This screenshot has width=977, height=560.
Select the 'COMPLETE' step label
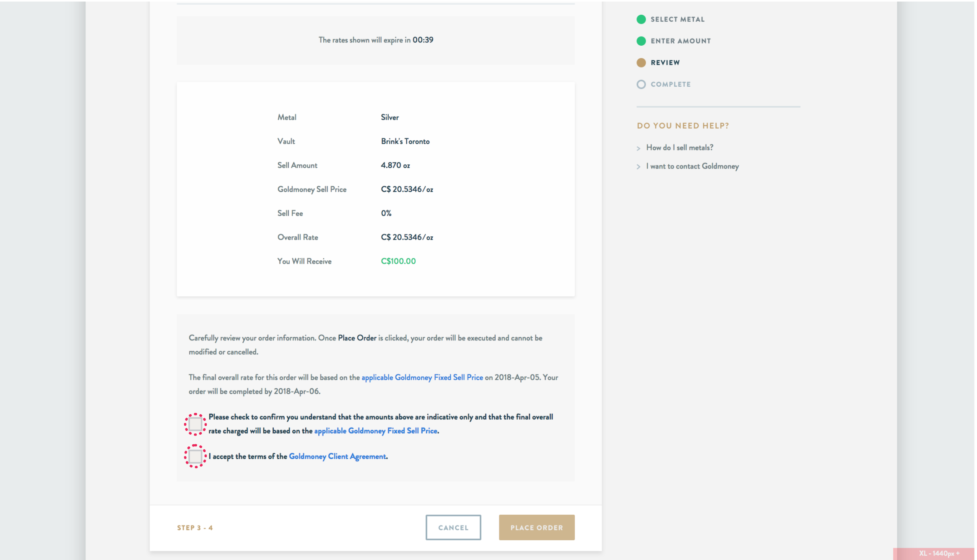(670, 84)
